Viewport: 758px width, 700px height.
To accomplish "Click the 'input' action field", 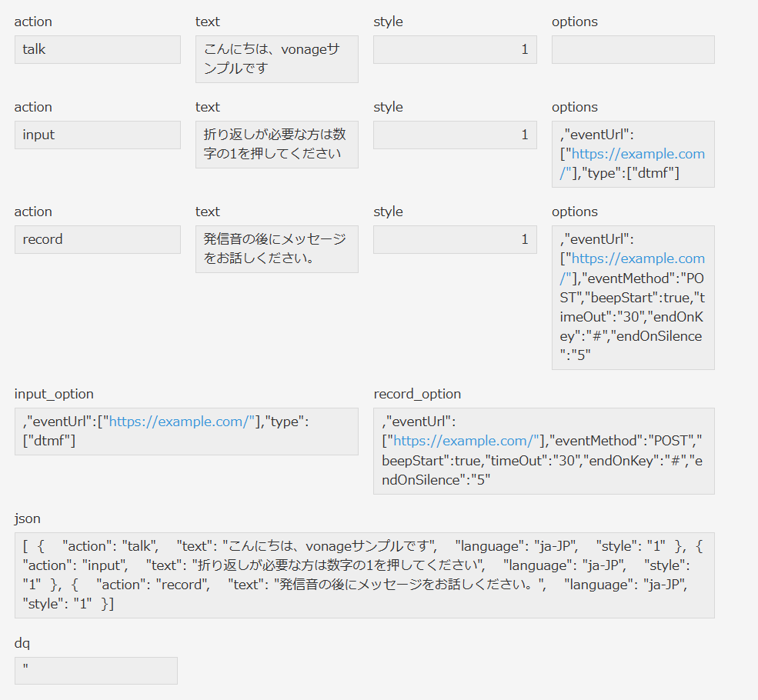I will (97, 135).
